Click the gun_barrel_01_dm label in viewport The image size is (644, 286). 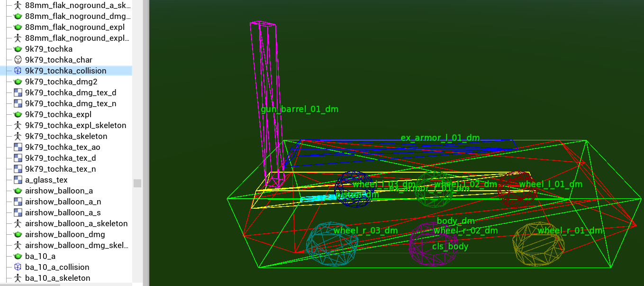(x=299, y=109)
